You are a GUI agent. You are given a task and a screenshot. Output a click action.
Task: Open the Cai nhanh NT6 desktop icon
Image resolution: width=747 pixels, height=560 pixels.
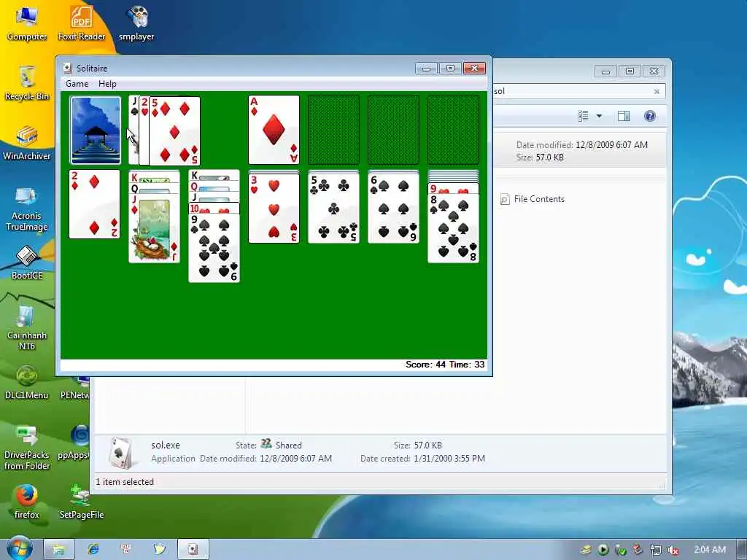click(x=27, y=328)
